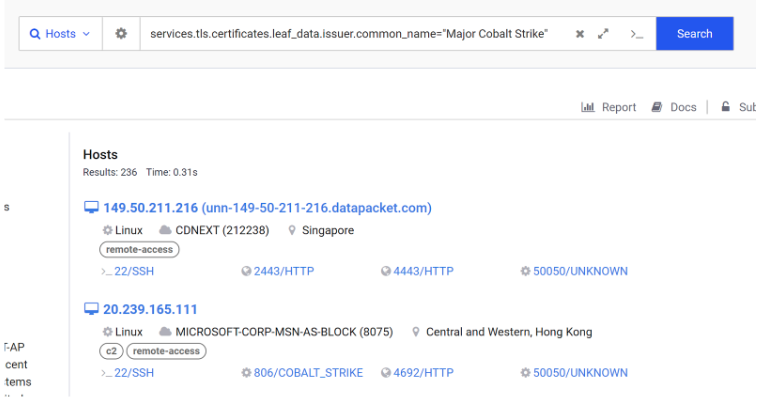This screenshot has height=398, width=758.
Task: Click globe icon beside 2443/HTTP
Action: [246, 271]
